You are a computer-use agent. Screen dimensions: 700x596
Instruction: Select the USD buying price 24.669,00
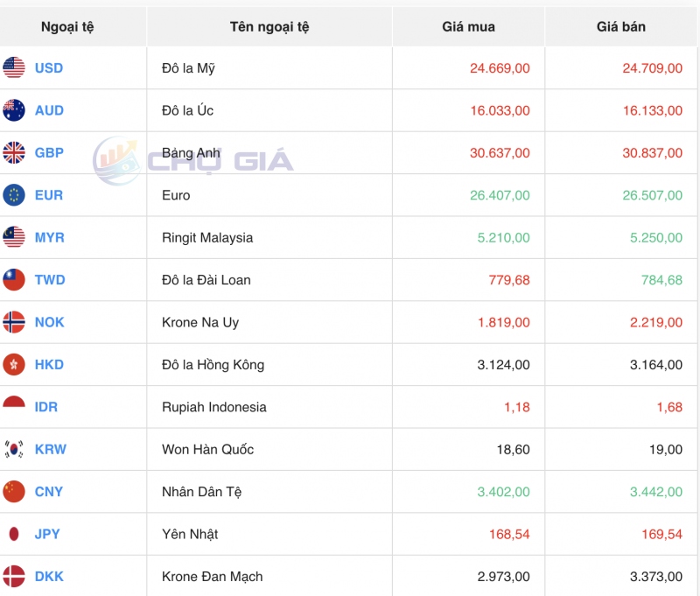point(499,68)
